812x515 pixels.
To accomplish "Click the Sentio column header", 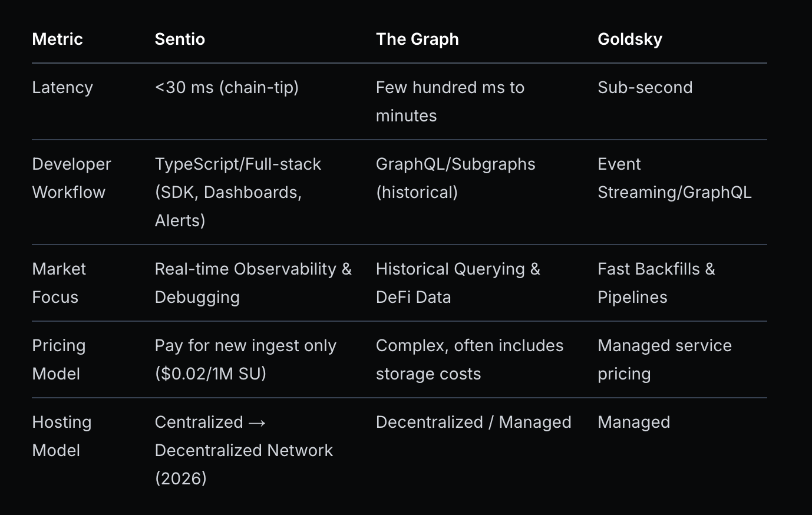I will [x=180, y=39].
